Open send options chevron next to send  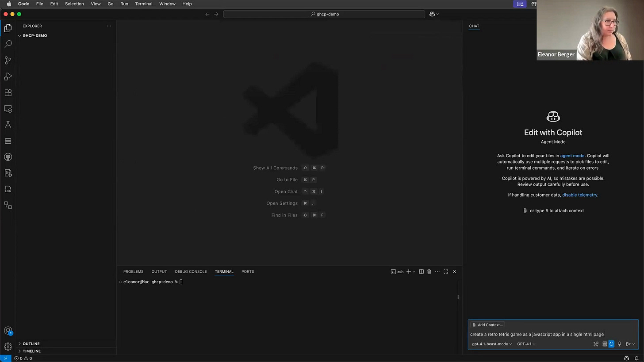633,344
